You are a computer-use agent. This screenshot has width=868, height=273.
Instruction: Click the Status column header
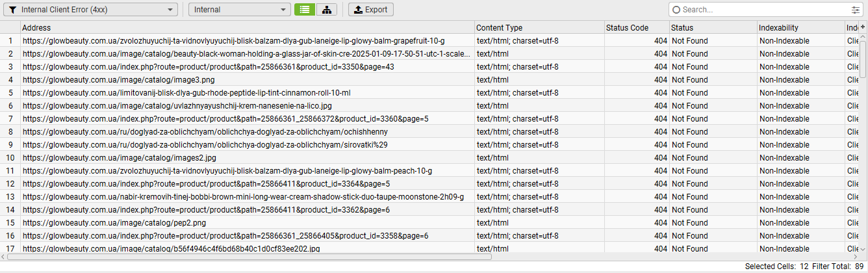click(712, 28)
